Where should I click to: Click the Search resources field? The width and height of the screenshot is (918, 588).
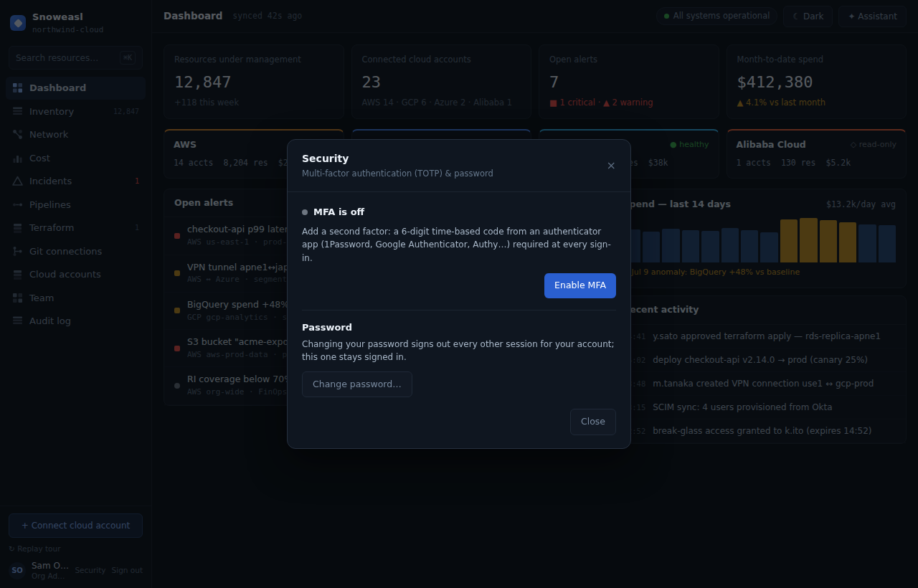75,57
